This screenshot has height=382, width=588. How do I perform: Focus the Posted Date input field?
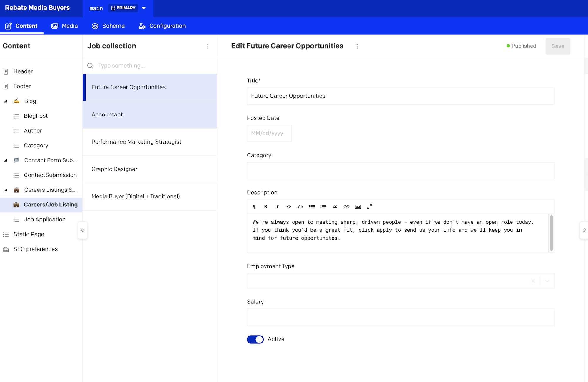pos(269,133)
